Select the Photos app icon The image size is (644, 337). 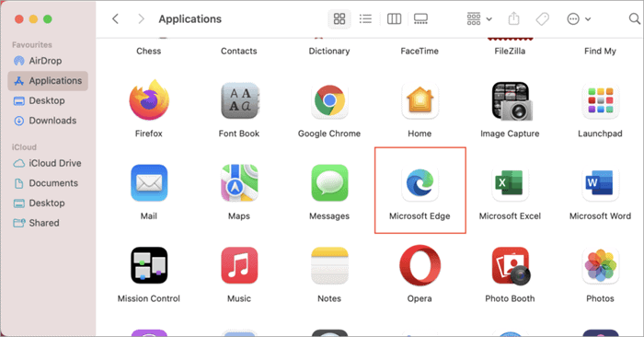click(600, 265)
